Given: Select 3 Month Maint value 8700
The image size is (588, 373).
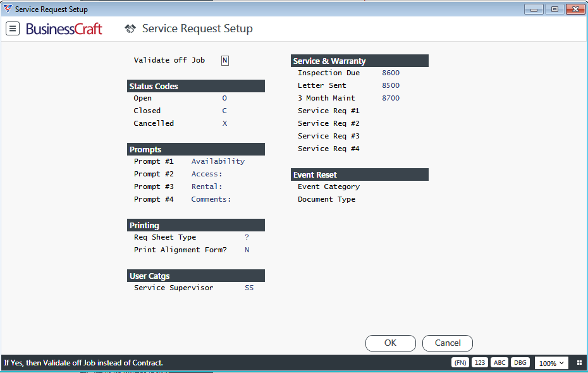Looking at the screenshot, I should (x=391, y=98).
